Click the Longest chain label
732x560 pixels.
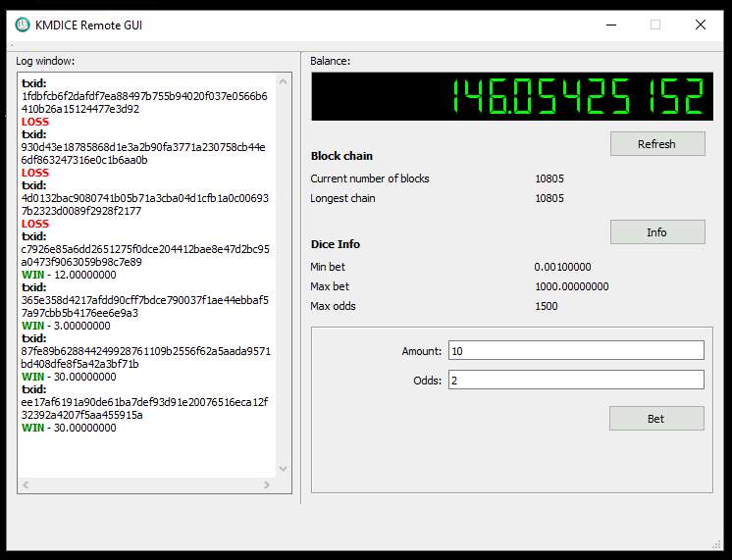[342, 198]
